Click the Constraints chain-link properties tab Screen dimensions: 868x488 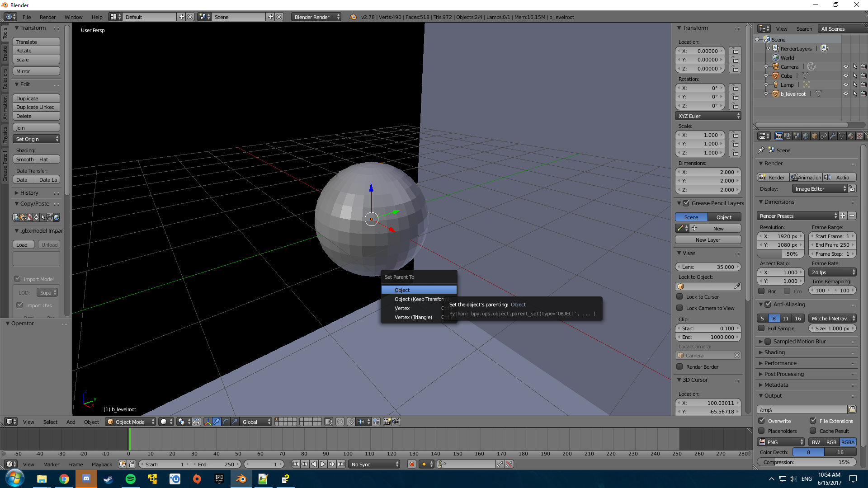pos(824,136)
